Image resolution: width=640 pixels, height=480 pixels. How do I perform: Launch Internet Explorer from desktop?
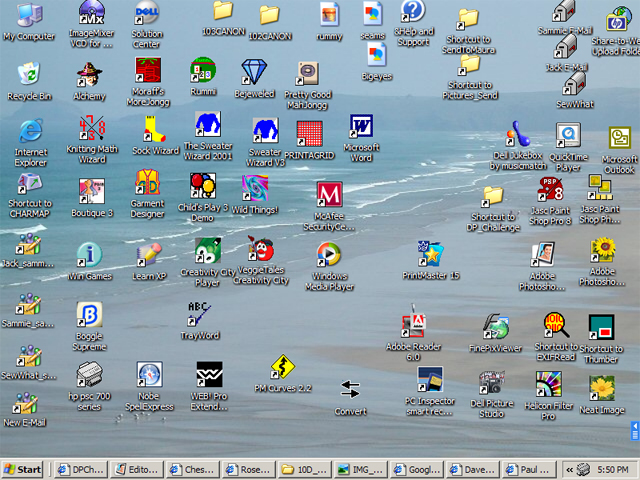click(x=31, y=131)
